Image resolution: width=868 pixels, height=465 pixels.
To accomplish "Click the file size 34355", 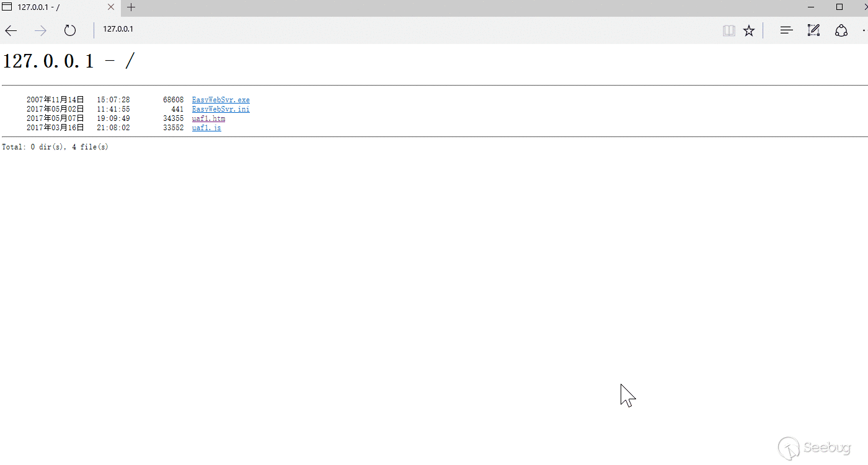I will click(174, 118).
